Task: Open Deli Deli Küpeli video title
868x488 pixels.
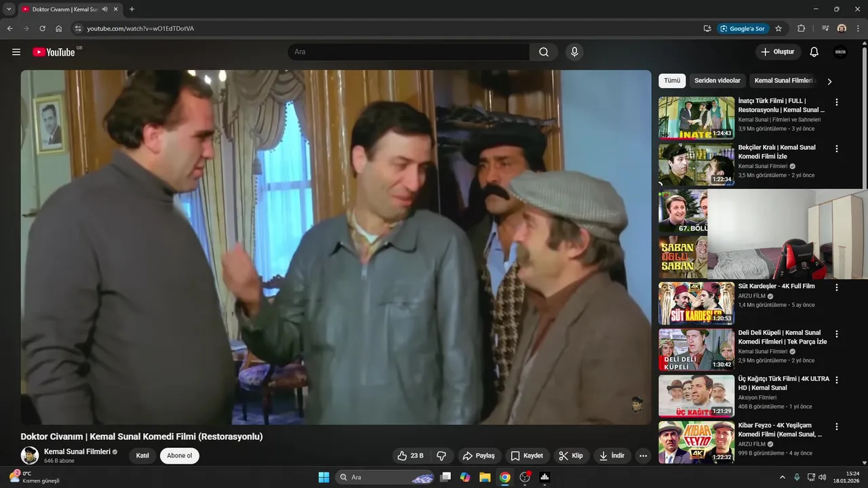Action: [x=783, y=337]
